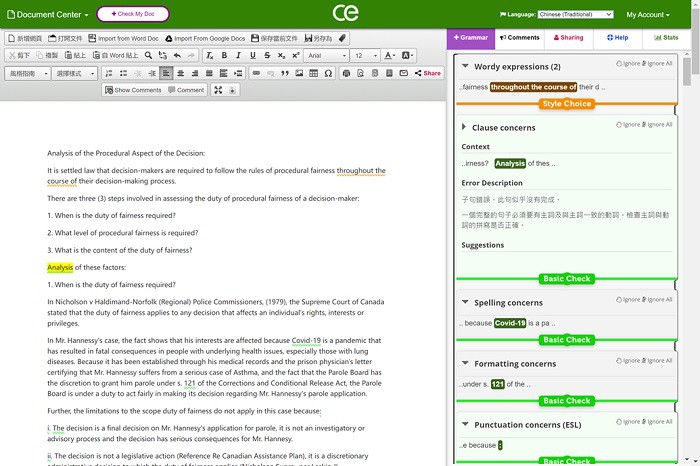700x466 pixels.
Task: Apply italic formatting from toolbar
Action: [x=238, y=55]
